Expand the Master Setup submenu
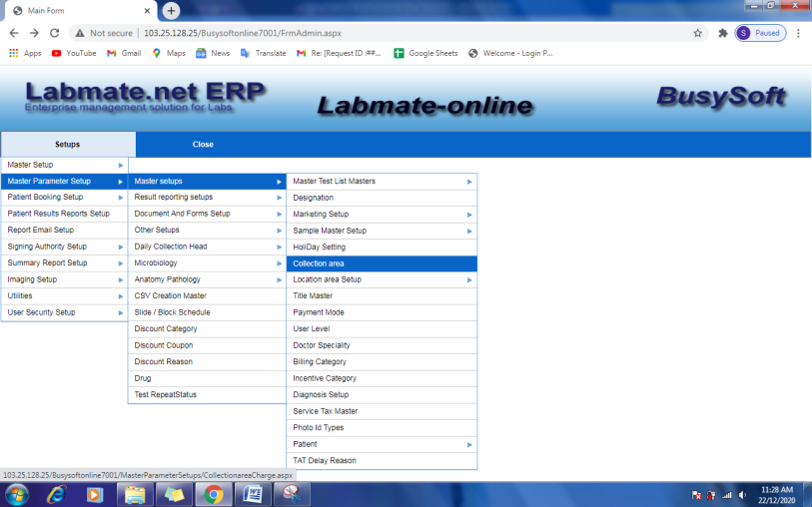 tap(64, 165)
